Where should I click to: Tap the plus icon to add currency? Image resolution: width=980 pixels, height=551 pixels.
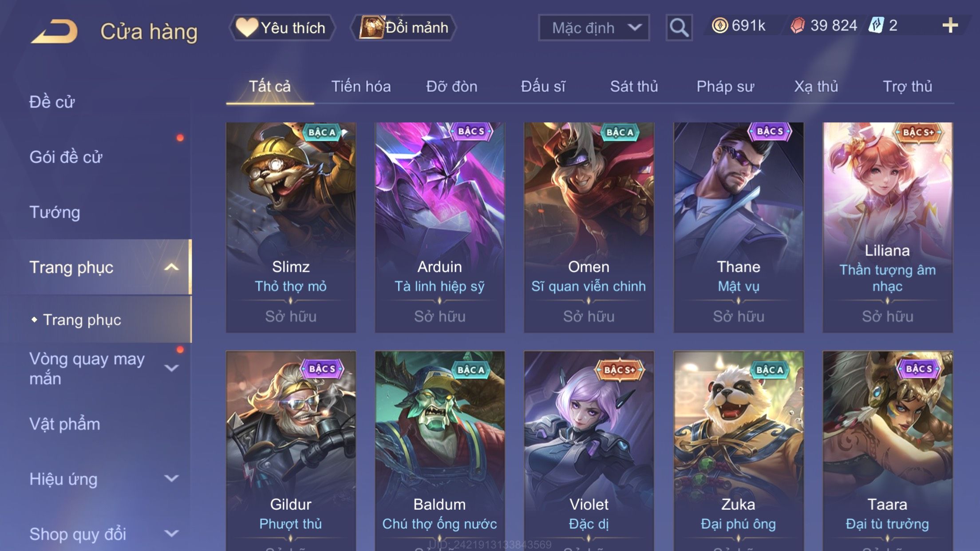point(950,25)
